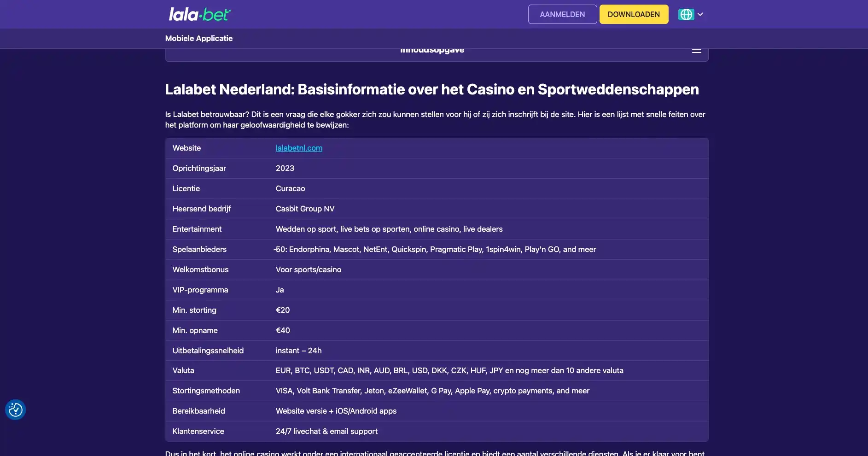Image resolution: width=868 pixels, height=456 pixels.
Task: Click the Lalabet Nederland Basisinformatie heading
Action: point(431,89)
